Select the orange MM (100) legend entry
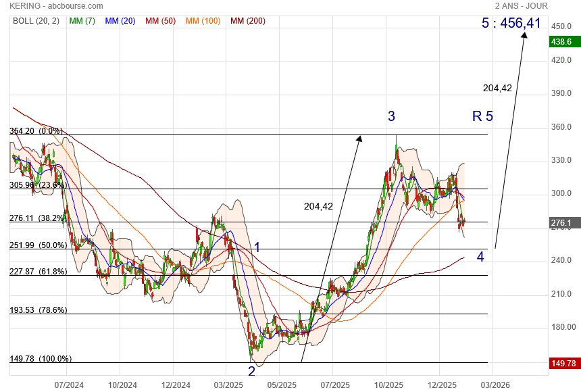The width and height of the screenshot is (581, 392). click(x=203, y=21)
